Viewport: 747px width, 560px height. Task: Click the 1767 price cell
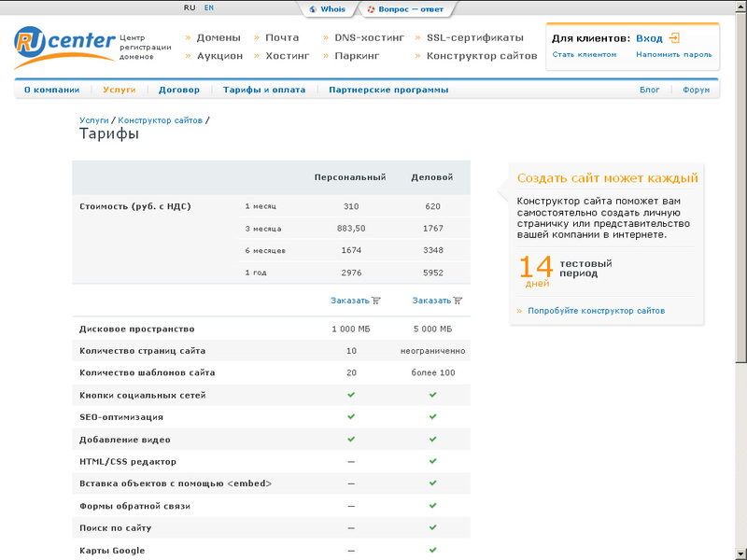433,229
